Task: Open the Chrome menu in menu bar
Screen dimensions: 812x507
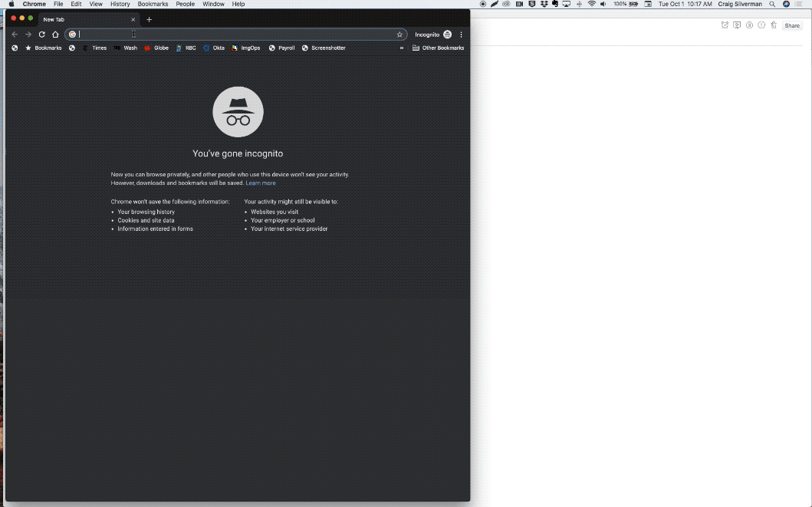Action: pos(35,4)
